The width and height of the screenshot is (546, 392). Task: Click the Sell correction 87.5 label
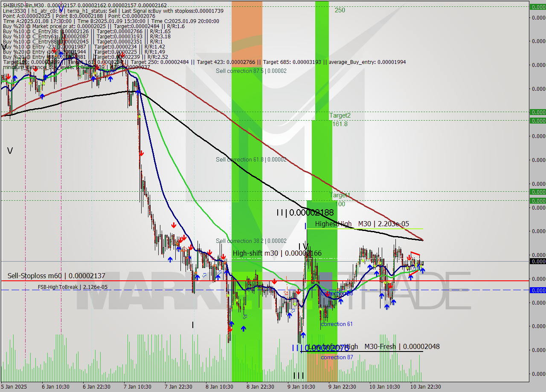point(251,71)
